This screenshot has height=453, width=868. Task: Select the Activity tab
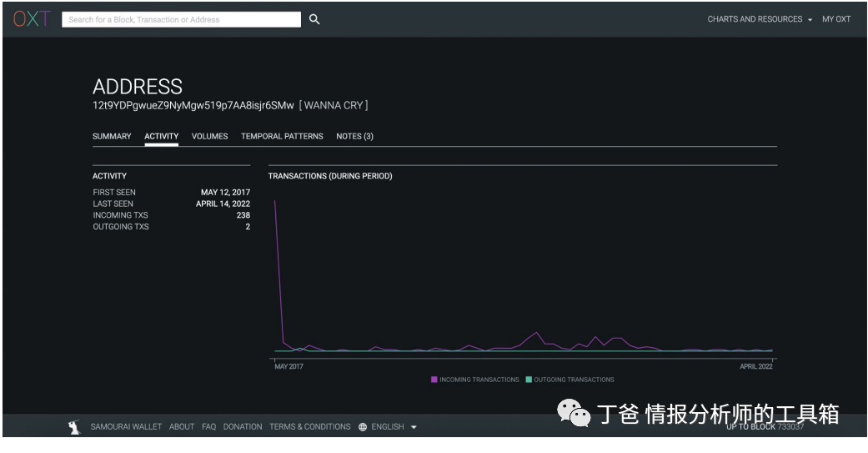(x=161, y=136)
